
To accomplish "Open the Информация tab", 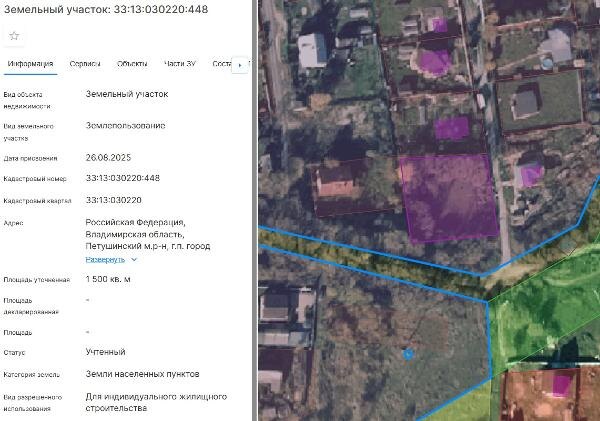I will [x=30, y=64].
